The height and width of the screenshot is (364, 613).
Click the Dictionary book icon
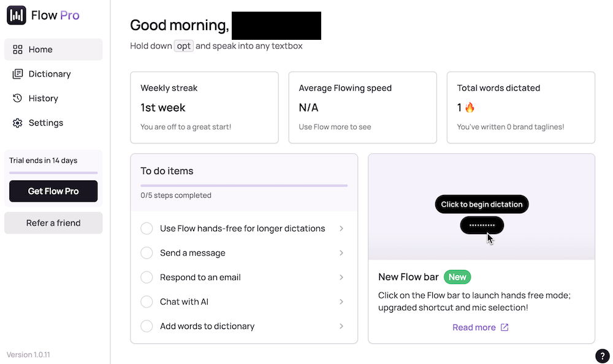(18, 74)
